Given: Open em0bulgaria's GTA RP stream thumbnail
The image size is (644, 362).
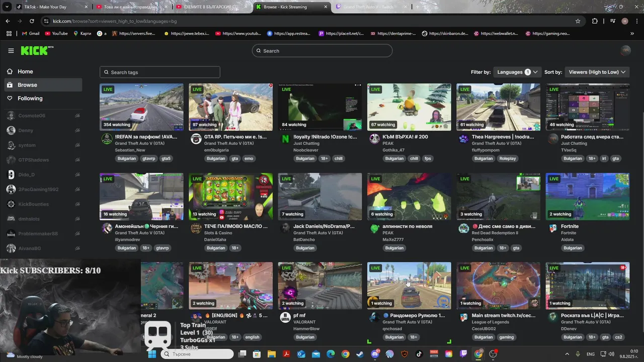Looking at the screenshot, I should [230, 107].
